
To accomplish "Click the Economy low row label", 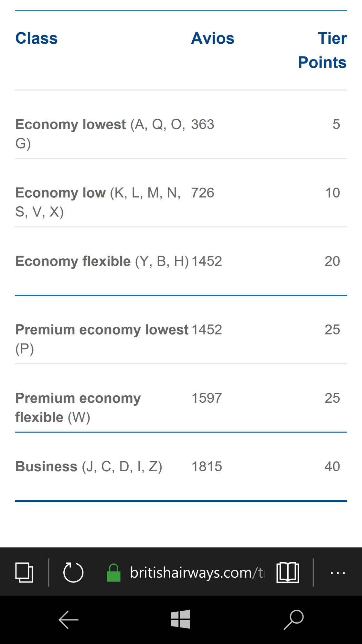I will tap(60, 193).
